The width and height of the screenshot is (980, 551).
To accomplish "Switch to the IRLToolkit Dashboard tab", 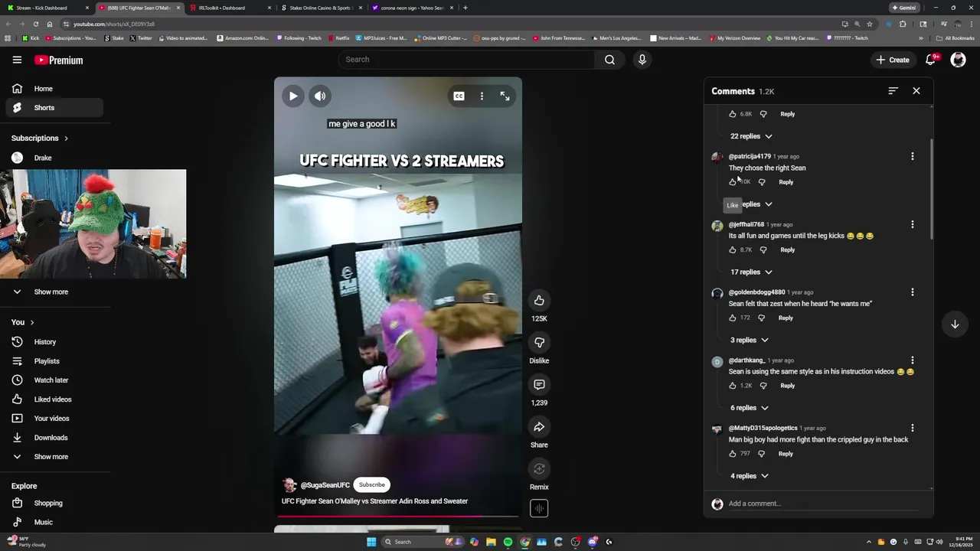I will 231,8.
